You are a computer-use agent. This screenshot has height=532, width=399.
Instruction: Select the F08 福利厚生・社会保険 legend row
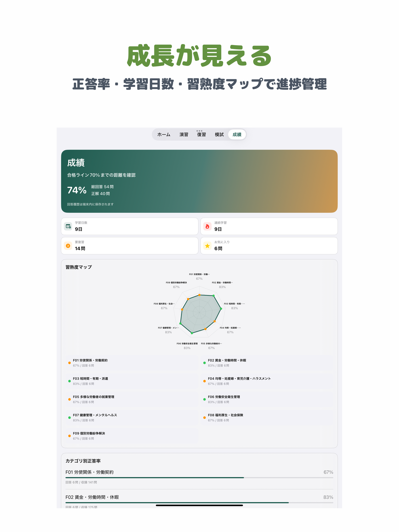267,418
